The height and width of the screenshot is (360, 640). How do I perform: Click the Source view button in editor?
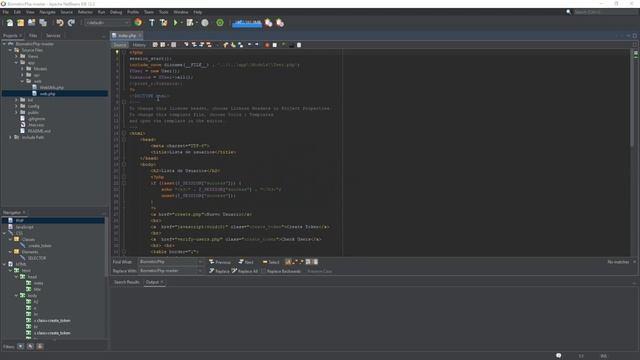120,45
